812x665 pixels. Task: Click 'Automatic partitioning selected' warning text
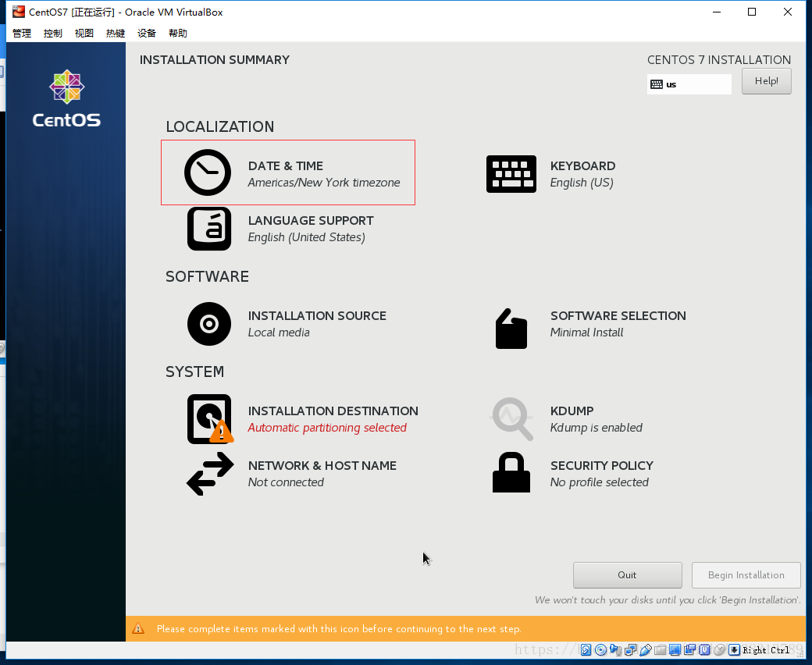pyautogui.click(x=327, y=428)
